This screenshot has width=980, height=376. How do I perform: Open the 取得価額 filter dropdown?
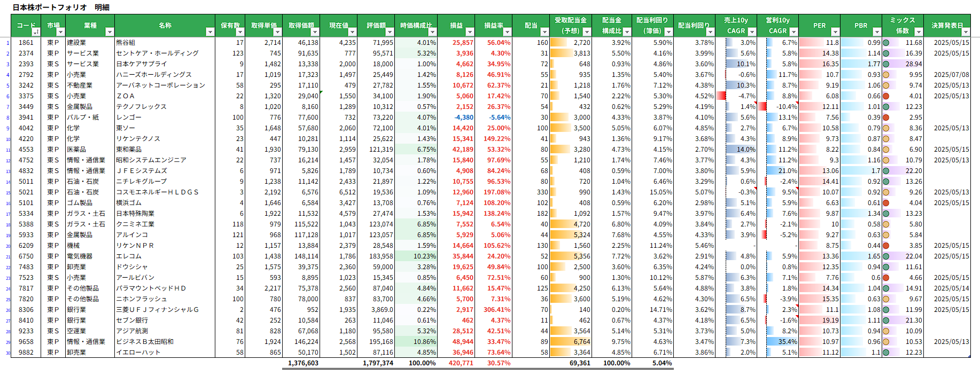[314, 32]
